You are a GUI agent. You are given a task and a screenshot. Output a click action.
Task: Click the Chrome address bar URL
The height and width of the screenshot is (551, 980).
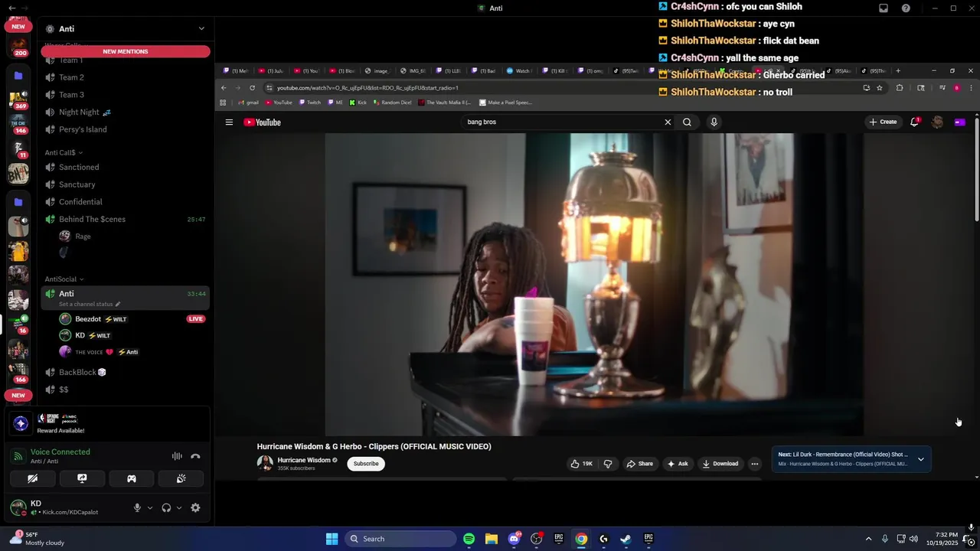[x=367, y=88]
